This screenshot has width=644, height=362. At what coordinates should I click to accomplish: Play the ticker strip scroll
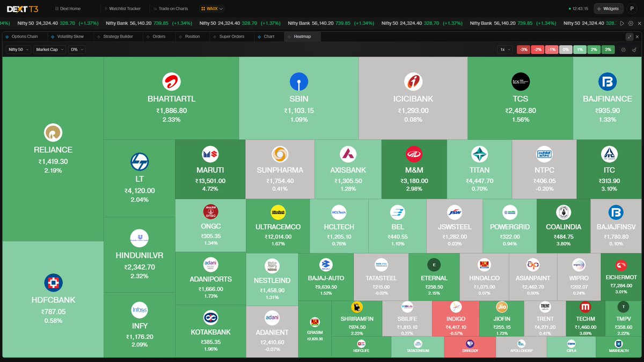(621, 24)
